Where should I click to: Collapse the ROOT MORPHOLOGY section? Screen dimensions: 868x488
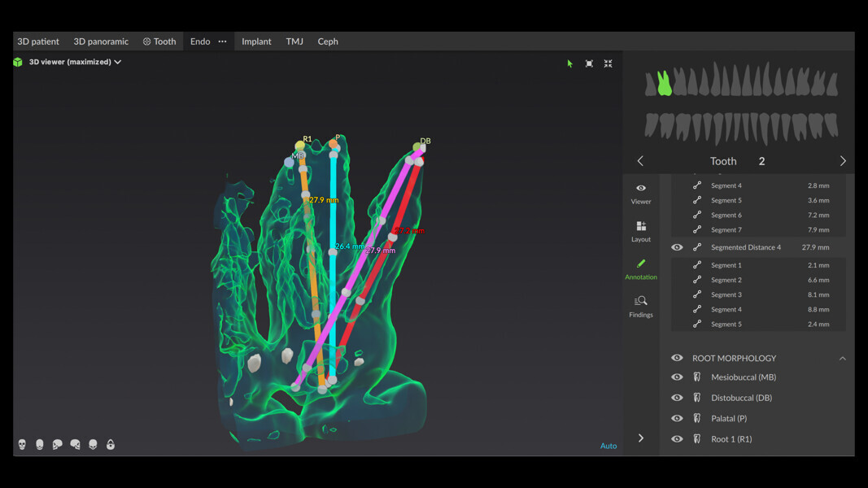(841, 358)
